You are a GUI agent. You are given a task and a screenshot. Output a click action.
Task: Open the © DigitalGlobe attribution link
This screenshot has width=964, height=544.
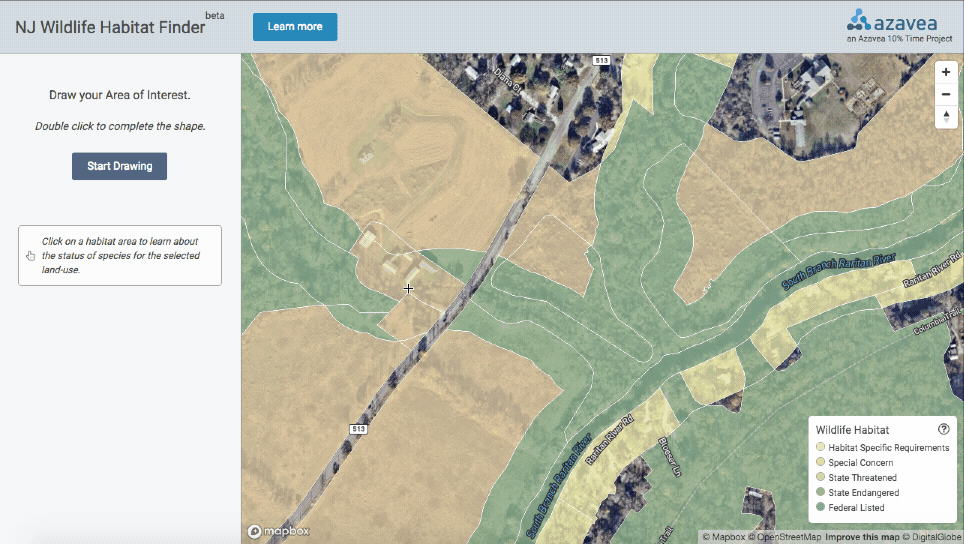tap(930, 537)
